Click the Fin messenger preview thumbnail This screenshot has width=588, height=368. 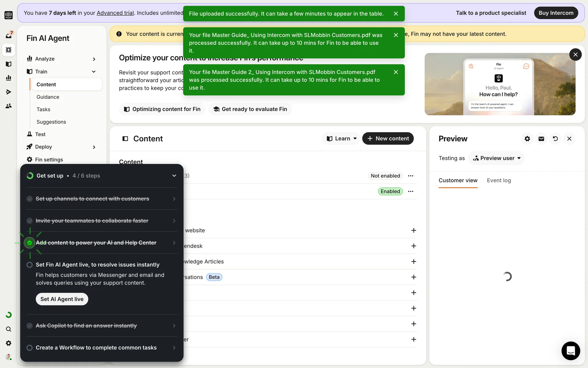pyautogui.click(x=499, y=84)
